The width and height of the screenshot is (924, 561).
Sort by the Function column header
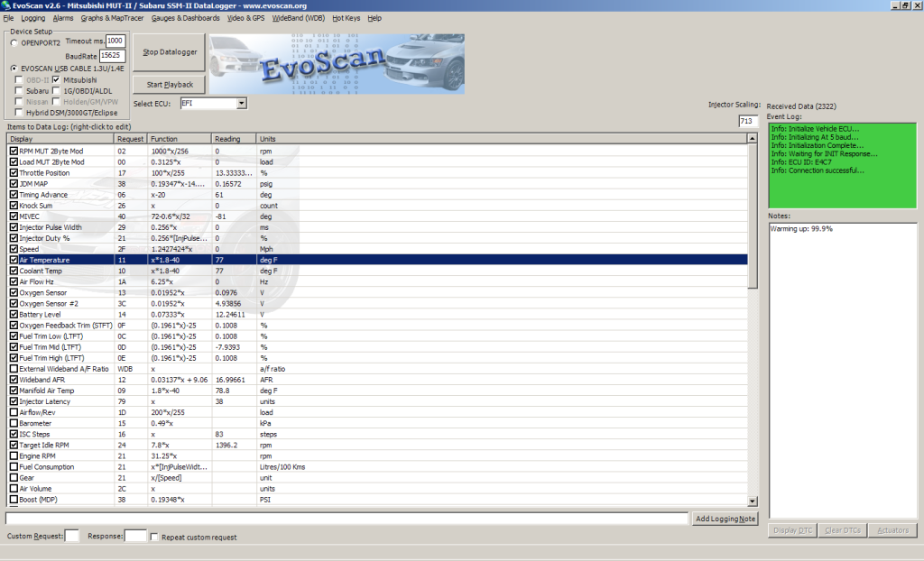click(180, 139)
